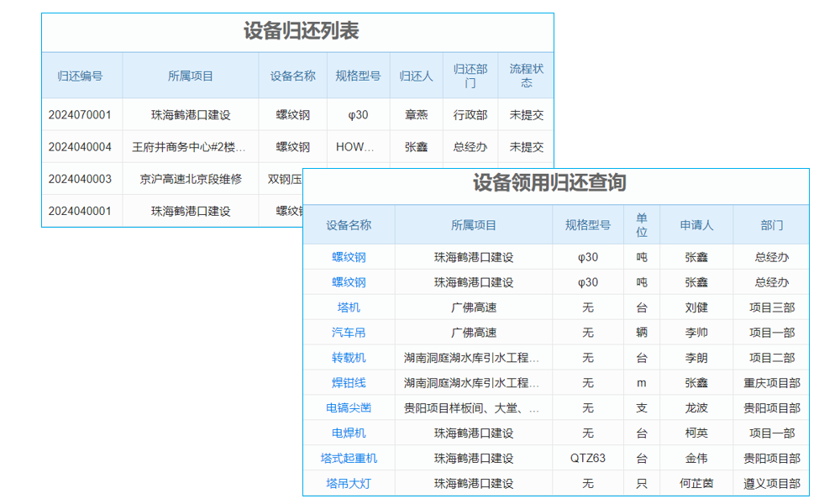The image size is (840, 504).
Task: Open the 汽车吊 device link
Action: (349, 333)
